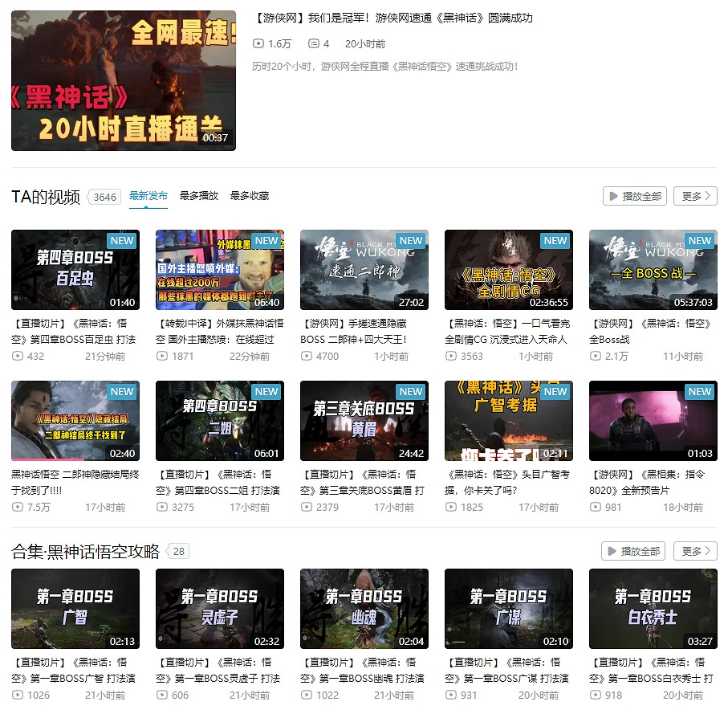Open the 百足虫 BOSS video thumbnail
The height and width of the screenshot is (714, 728).
tap(75, 270)
